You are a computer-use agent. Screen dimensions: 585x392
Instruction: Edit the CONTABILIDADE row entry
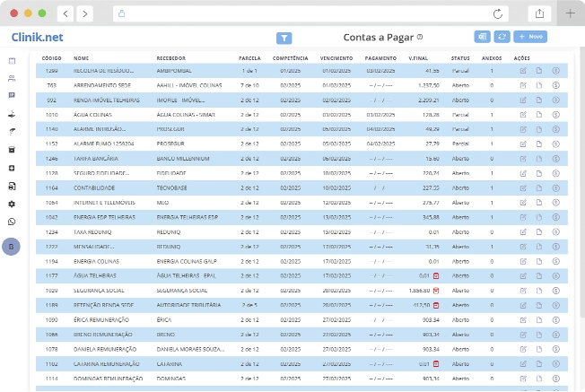point(523,188)
